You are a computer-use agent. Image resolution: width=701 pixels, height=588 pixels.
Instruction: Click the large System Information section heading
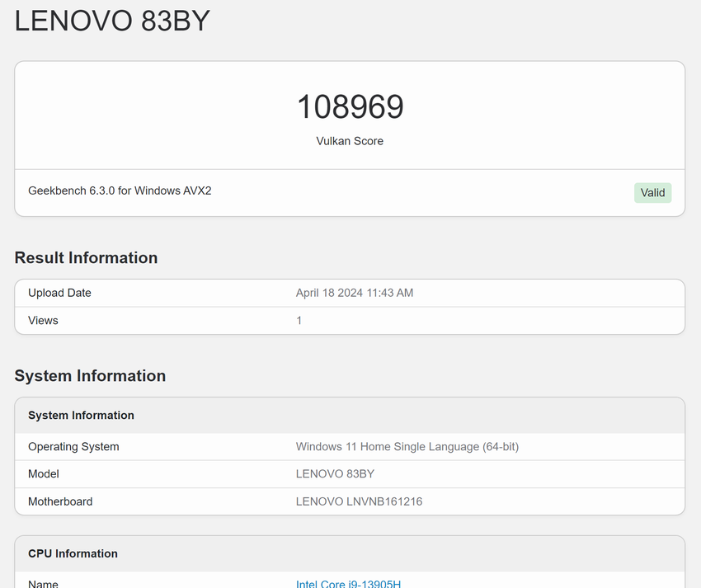pyautogui.click(x=90, y=376)
